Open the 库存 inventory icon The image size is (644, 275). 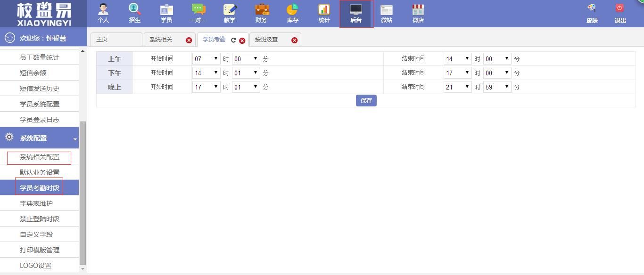292,10
